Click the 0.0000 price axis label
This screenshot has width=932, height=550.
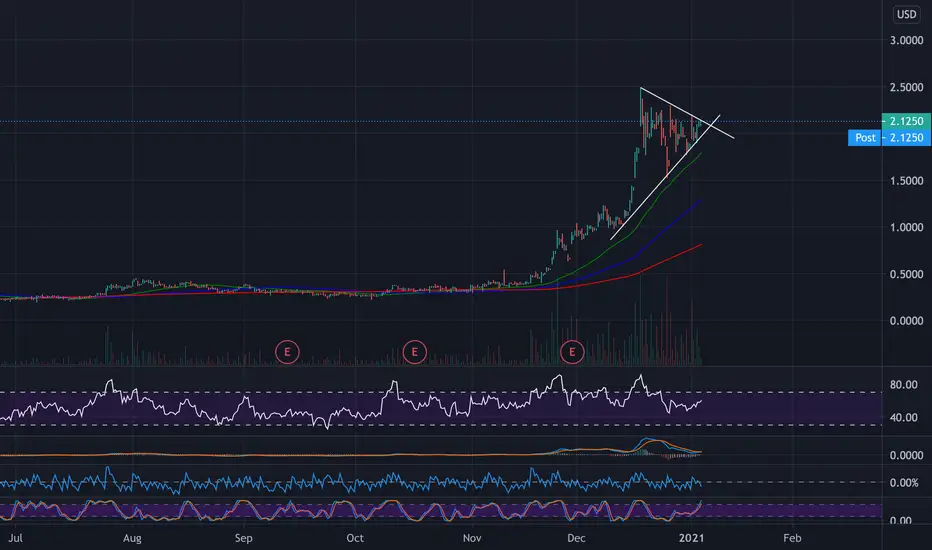coord(906,321)
